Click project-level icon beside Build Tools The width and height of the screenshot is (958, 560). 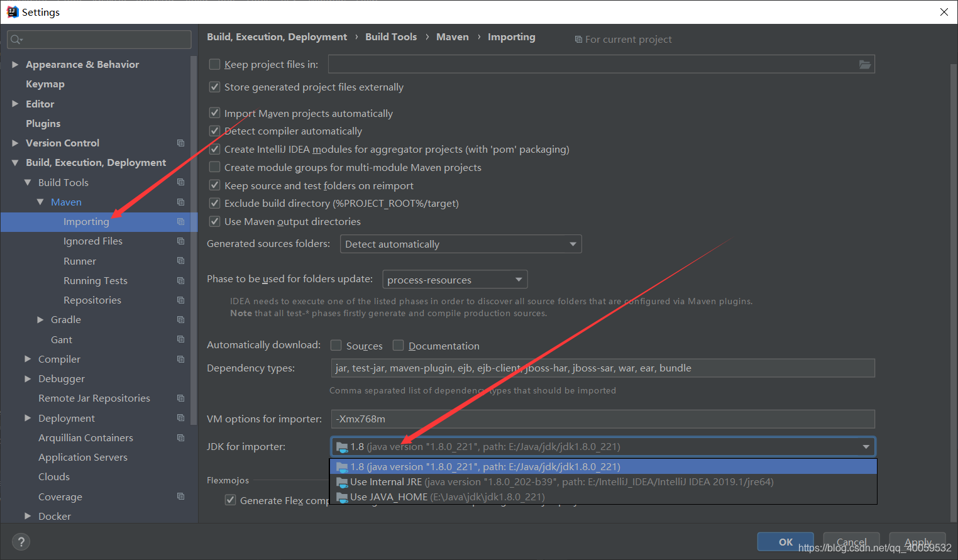coord(180,182)
